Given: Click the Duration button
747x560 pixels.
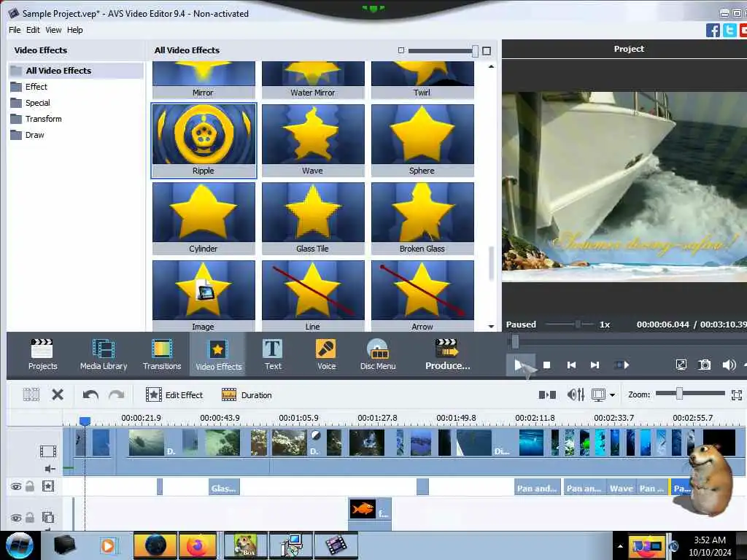Looking at the screenshot, I should [x=247, y=394].
